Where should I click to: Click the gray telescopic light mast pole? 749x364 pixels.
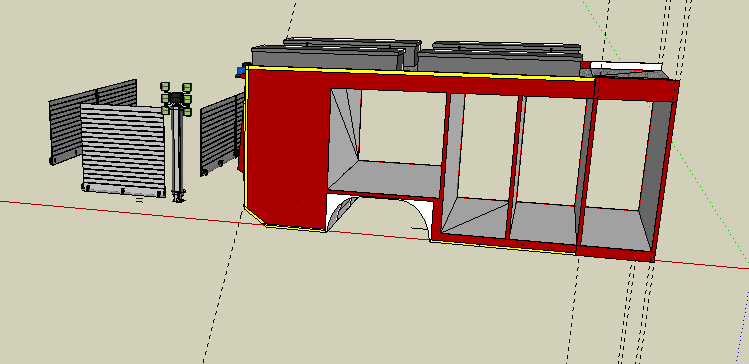(177, 153)
